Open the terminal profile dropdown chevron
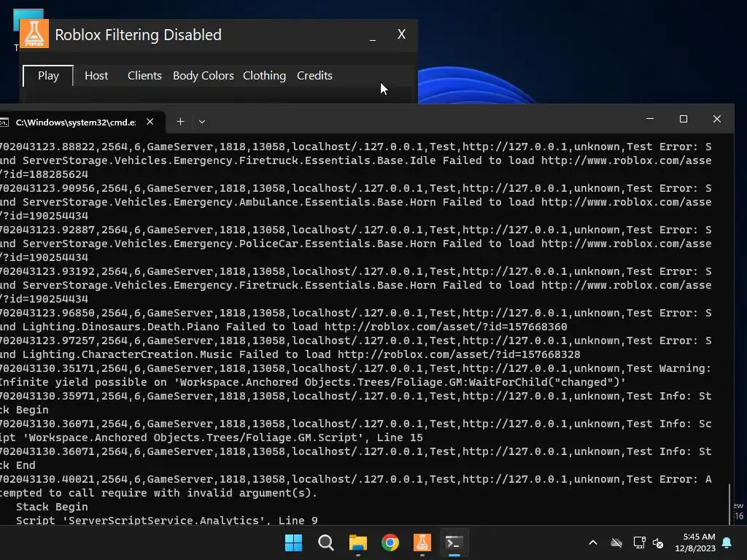The width and height of the screenshot is (747, 560). point(202,122)
